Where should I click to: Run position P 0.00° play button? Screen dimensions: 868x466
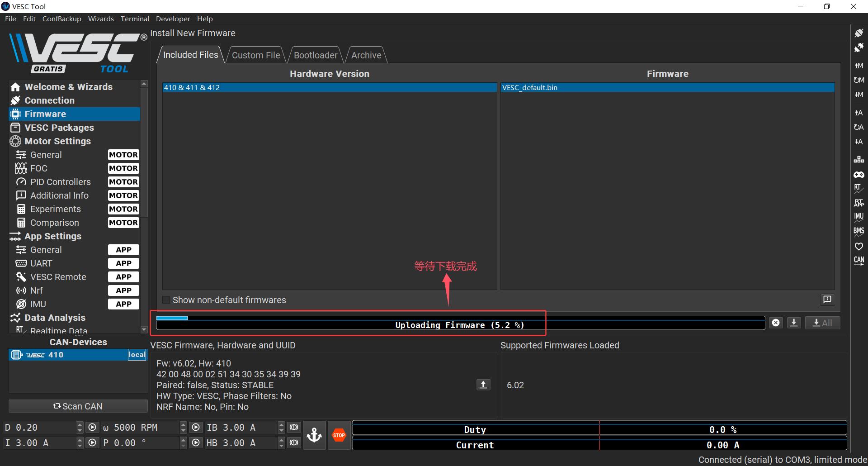pyautogui.click(x=196, y=443)
